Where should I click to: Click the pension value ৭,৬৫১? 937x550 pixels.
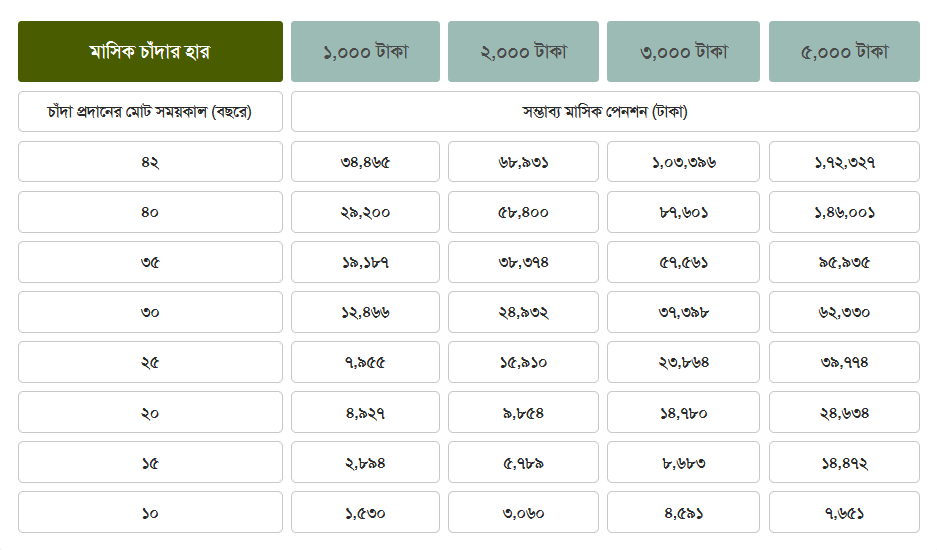pos(844,513)
